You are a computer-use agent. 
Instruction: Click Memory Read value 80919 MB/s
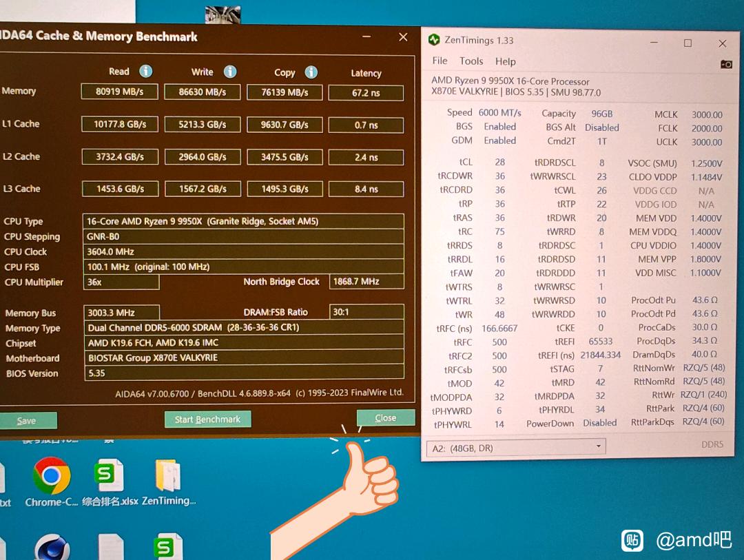click(120, 92)
